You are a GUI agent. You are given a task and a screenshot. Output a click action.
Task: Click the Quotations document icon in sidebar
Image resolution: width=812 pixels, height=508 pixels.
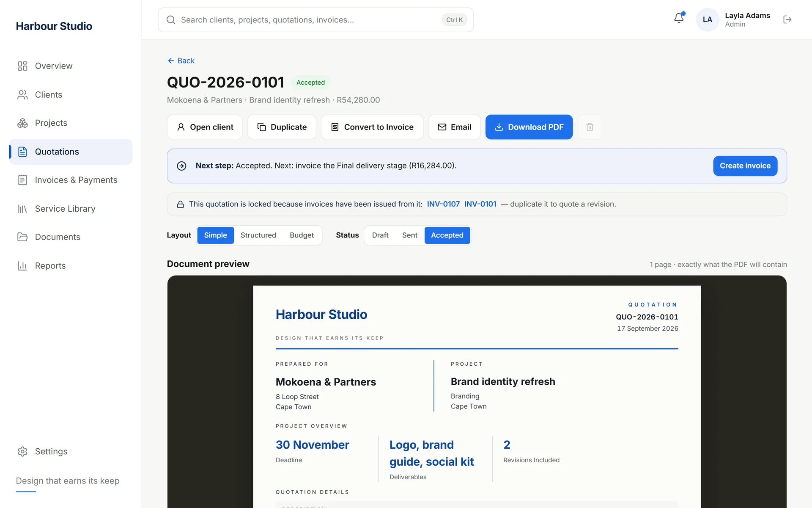(x=22, y=152)
